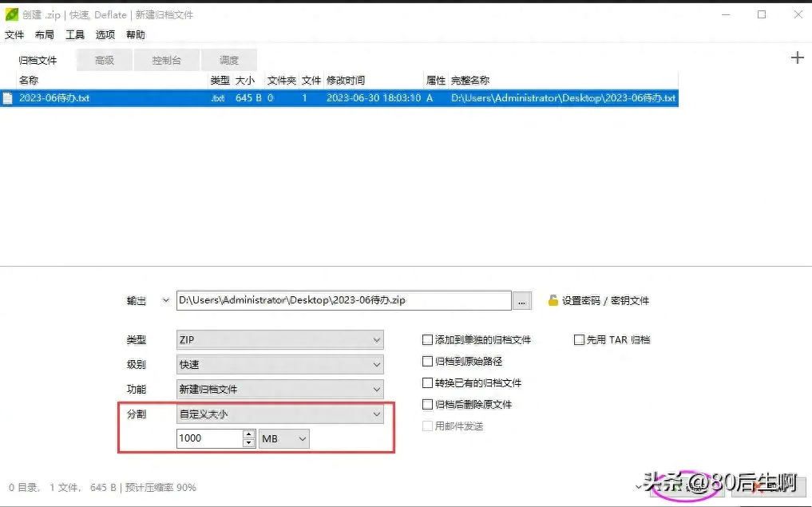Open the small arrow menu beside 输出 label
812x507 pixels.
[x=166, y=300]
